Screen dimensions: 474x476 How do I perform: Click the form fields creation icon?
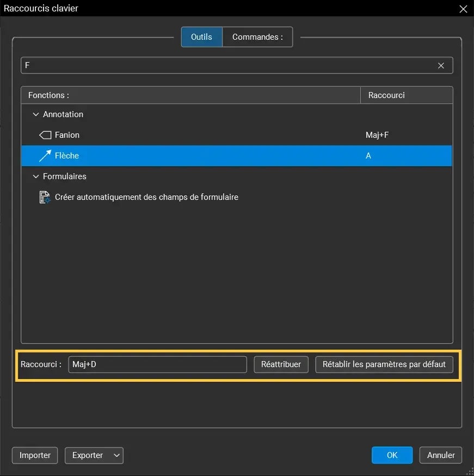[44, 197]
